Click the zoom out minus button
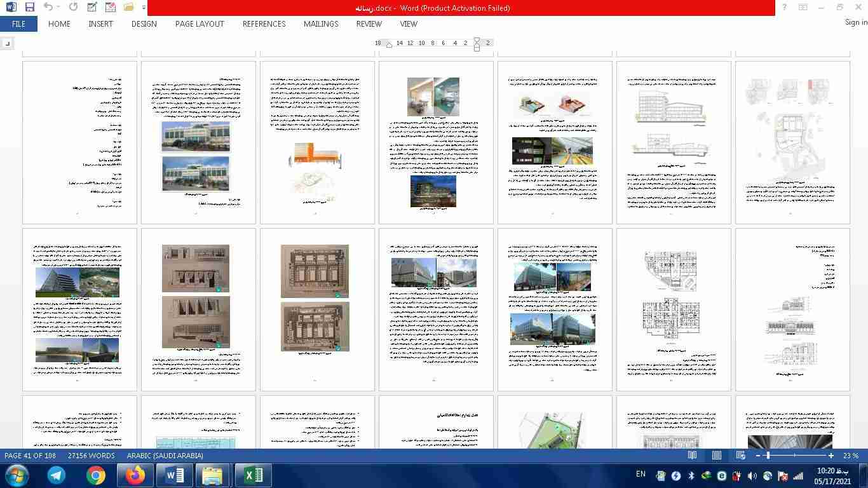 [x=758, y=456]
